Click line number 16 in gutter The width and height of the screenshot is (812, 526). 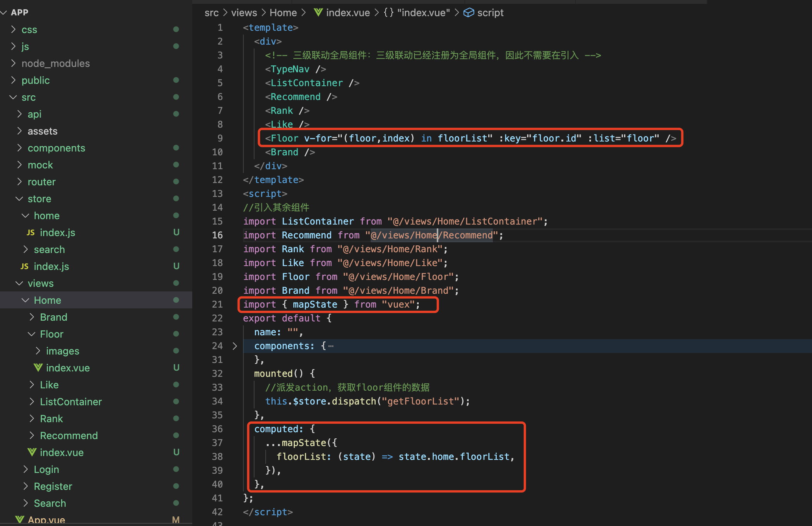(217, 235)
